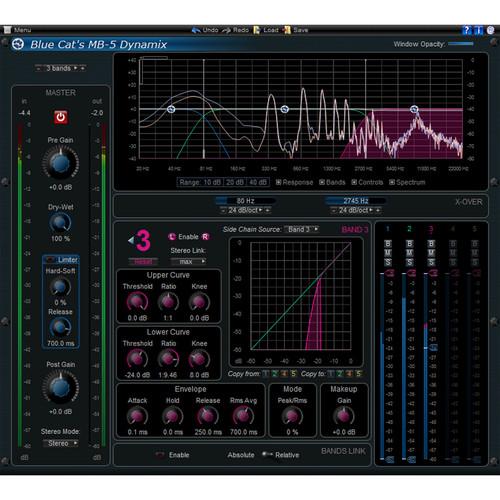The image size is (500, 500).
Task: Click the Envelope Hold knob
Action: pyautogui.click(x=172, y=416)
